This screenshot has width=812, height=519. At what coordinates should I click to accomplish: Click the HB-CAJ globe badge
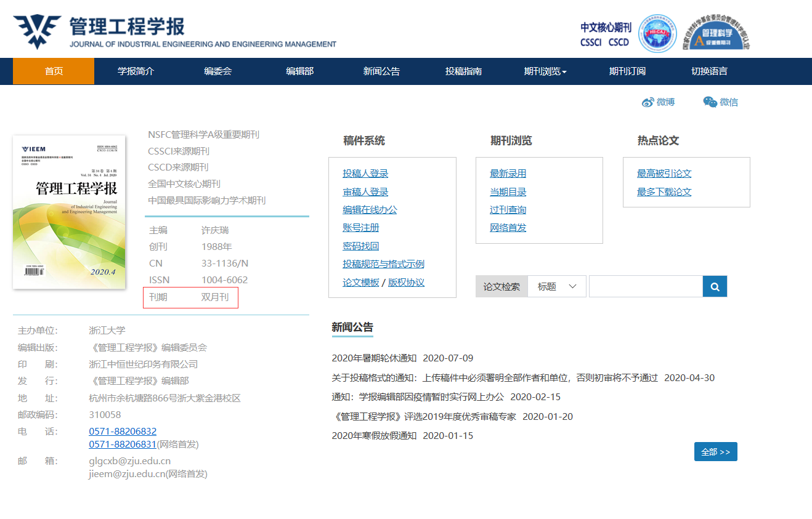tap(657, 34)
